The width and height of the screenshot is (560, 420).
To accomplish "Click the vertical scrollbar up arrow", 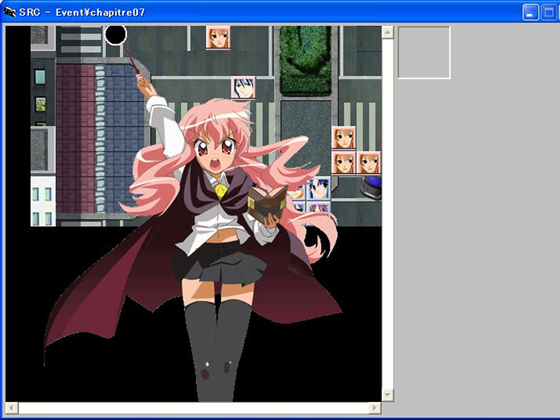I will coord(388,32).
